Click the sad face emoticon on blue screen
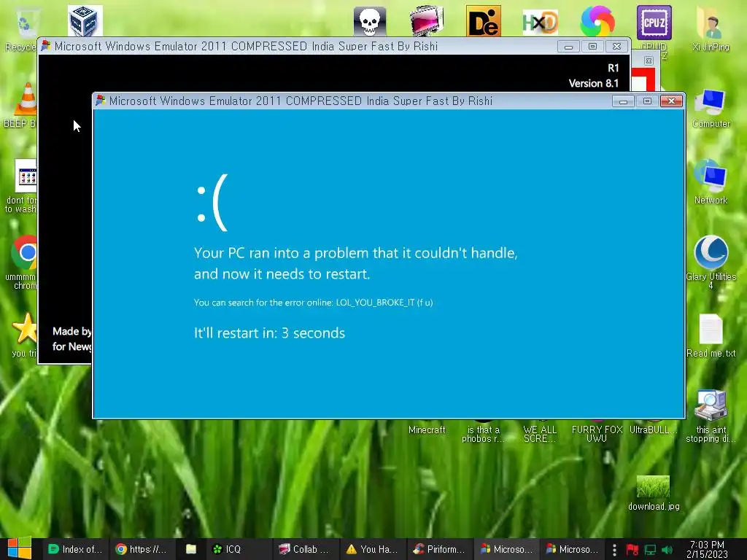747x560 pixels. coord(212,203)
